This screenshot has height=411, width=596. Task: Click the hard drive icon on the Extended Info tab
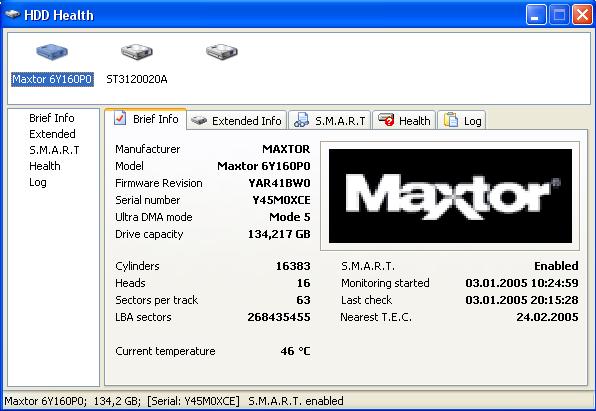[x=199, y=121]
